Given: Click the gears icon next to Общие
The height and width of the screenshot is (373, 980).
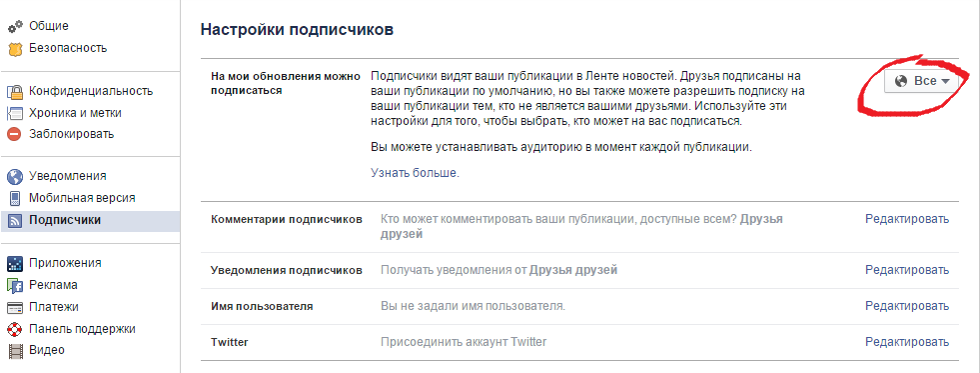Looking at the screenshot, I should (14, 27).
